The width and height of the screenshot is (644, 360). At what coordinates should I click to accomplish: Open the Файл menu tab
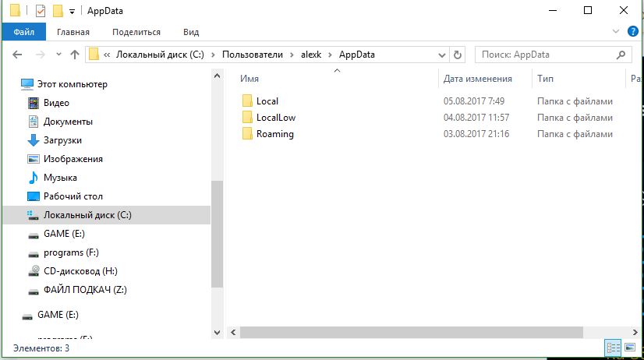coord(24,32)
